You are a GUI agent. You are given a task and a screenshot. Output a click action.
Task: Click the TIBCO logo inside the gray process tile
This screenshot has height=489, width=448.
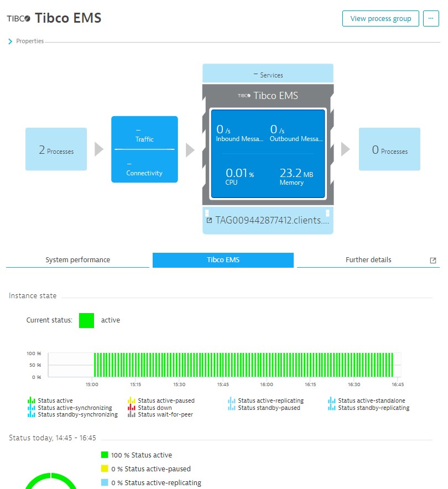pyautogui.click(x=244, y=96)
